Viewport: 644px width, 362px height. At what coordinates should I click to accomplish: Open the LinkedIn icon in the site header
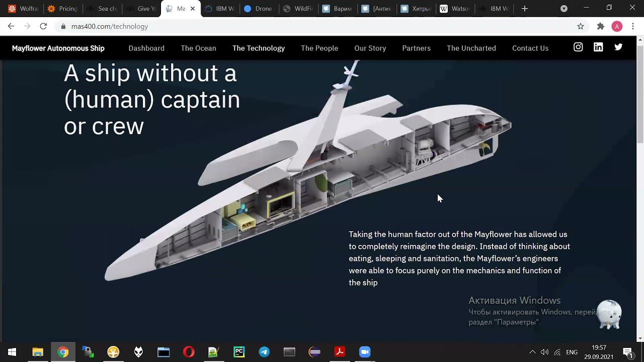coord(598,47)
